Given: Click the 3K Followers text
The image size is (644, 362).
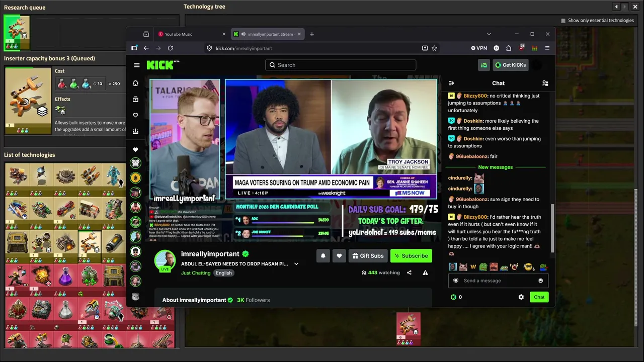Looking at the screenshot, I should [254, 300].
